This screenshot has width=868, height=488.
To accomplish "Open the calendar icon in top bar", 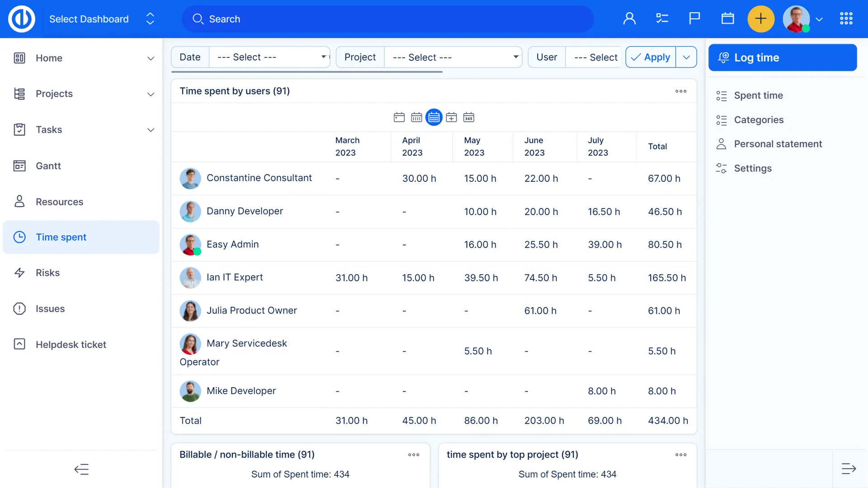I will [x=727, y=19].
